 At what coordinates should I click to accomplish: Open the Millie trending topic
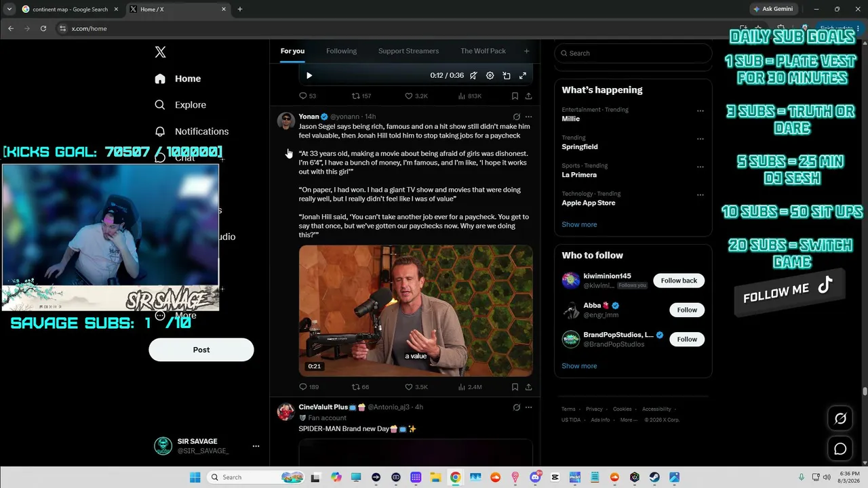571,119
